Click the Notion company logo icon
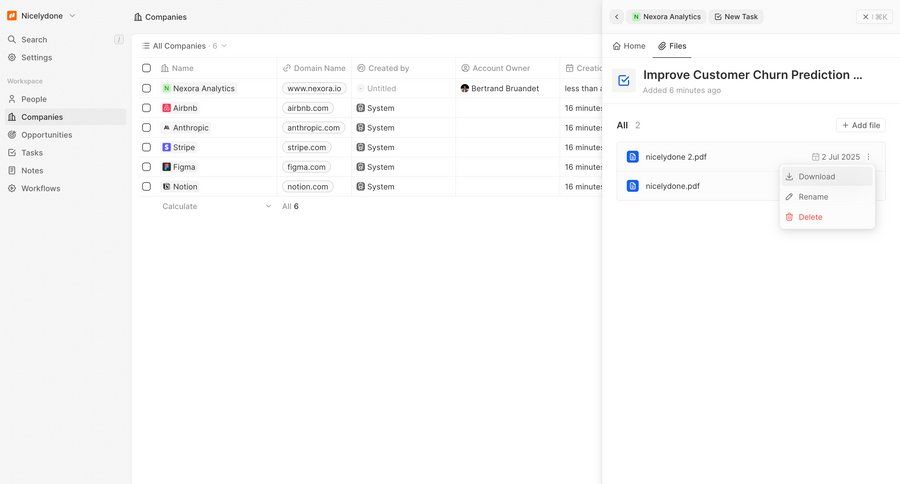The height and width of the screenshot is (484, 900). (x=166, y=187)
